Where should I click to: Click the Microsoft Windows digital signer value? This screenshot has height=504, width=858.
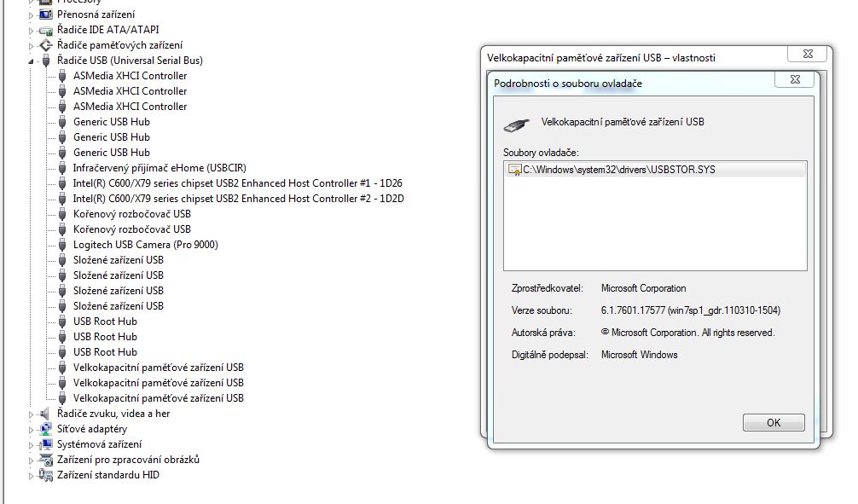click(x=639, y=355)
